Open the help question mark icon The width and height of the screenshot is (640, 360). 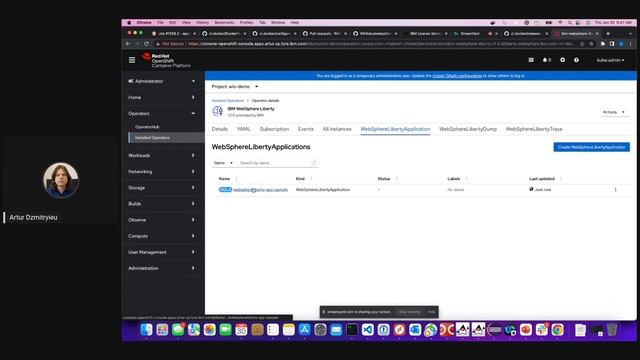(x=576, y=60)
